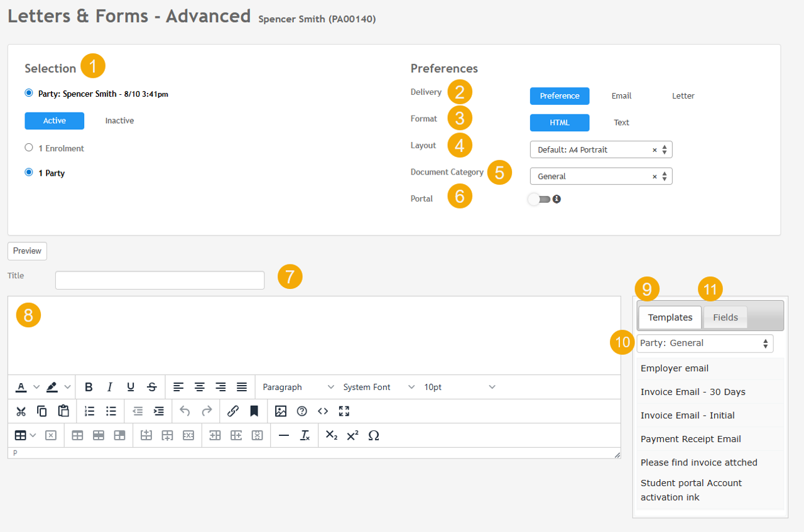Select the Employer email template
The height and width of the screenshot is (532, 804).
[x=710, y=368]
